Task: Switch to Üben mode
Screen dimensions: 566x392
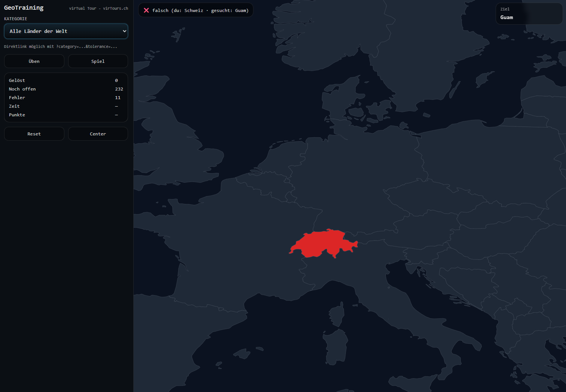Action: (x=34, y=61)
